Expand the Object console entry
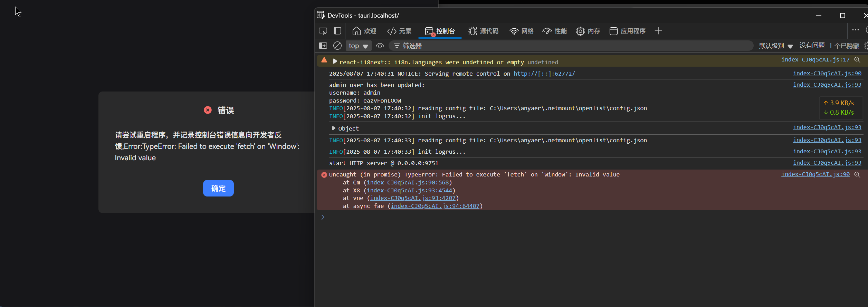This screenshot has width=868, height=307. click(334, 128)
